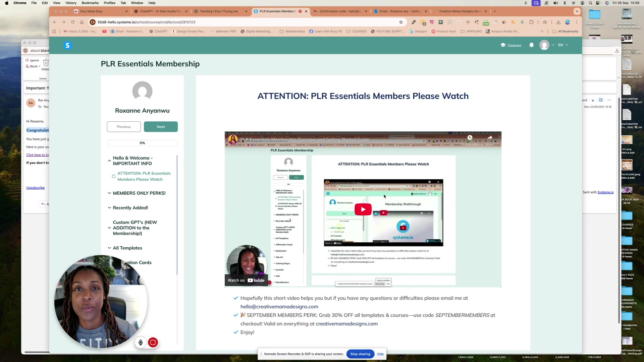Open macOS Control Center
The image size is (644, 362).
tap(598, 3)
